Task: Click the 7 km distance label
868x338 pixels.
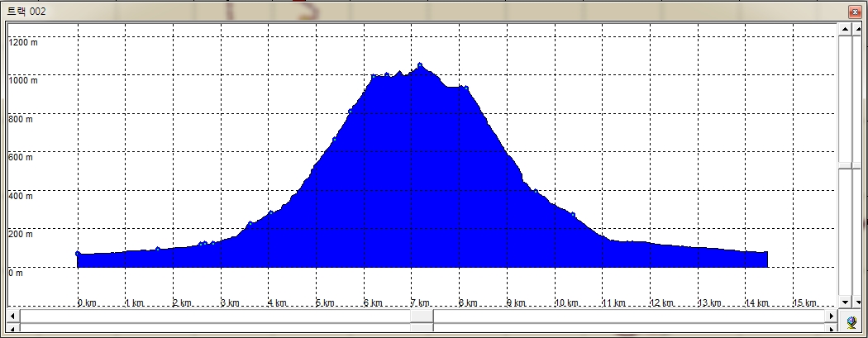Action: pyautogui.click(x=421, y=302)
